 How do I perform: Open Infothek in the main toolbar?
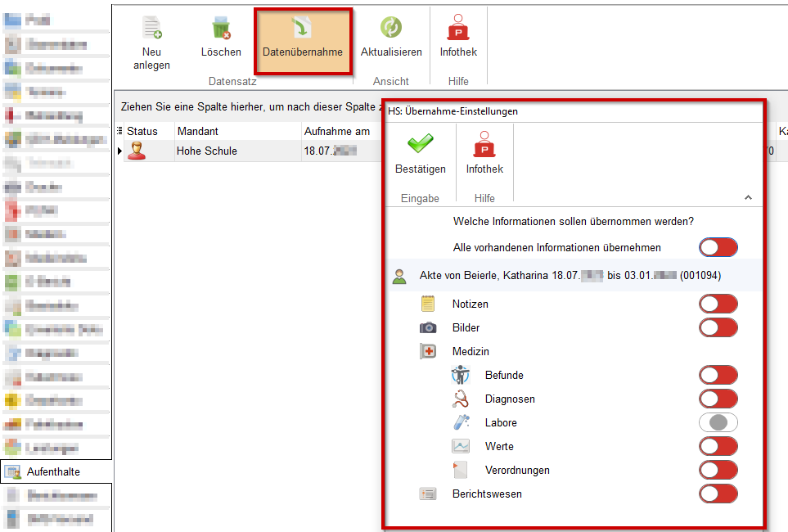coord(458,29)
